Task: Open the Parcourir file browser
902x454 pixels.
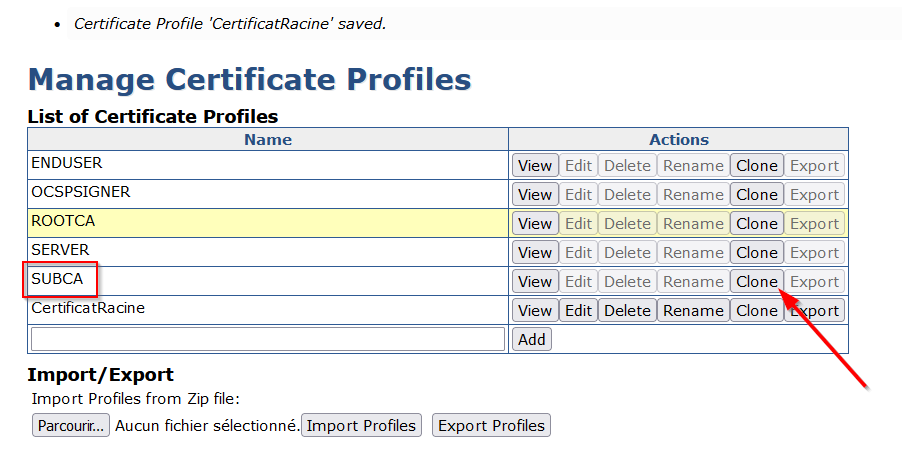Action: (x=70, y=426)
